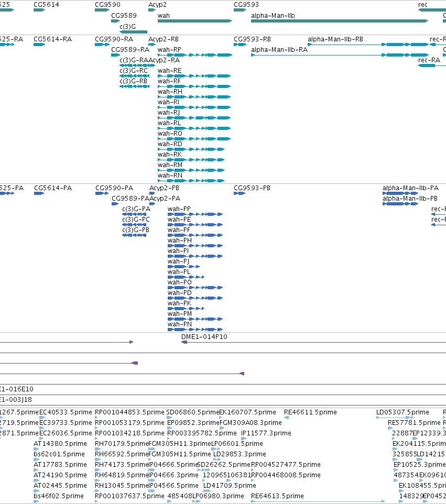This screenshot has width=446, height=504.
Task: Click the wah-PJ protein label
Action: (x=178, y=261)
